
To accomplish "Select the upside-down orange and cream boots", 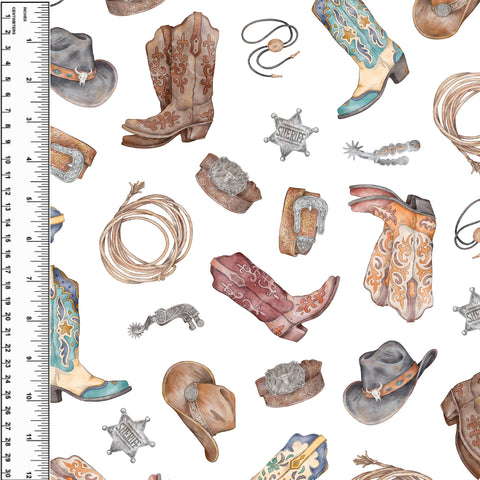I will click(x=393, y=253).
